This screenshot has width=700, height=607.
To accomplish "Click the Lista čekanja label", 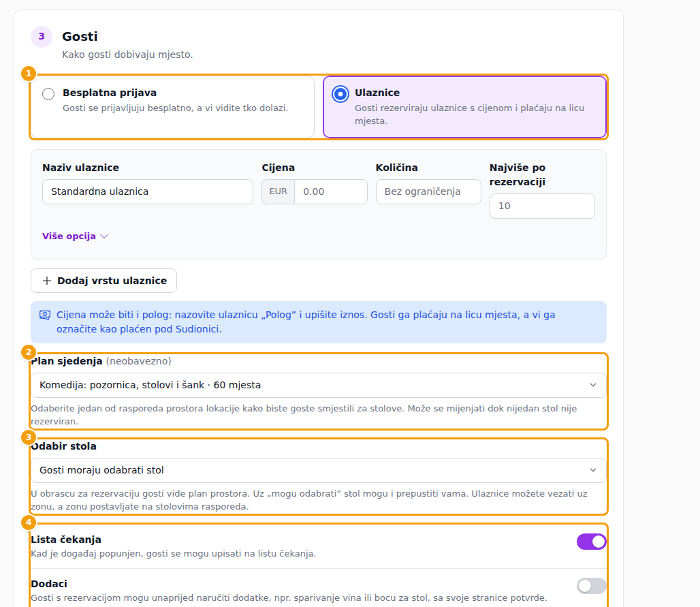I will [x=66, y=540].
